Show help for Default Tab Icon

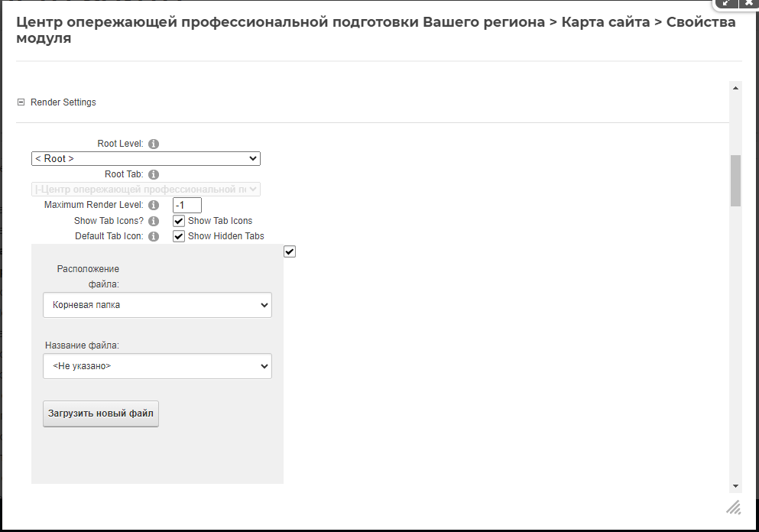pos(153,236)
